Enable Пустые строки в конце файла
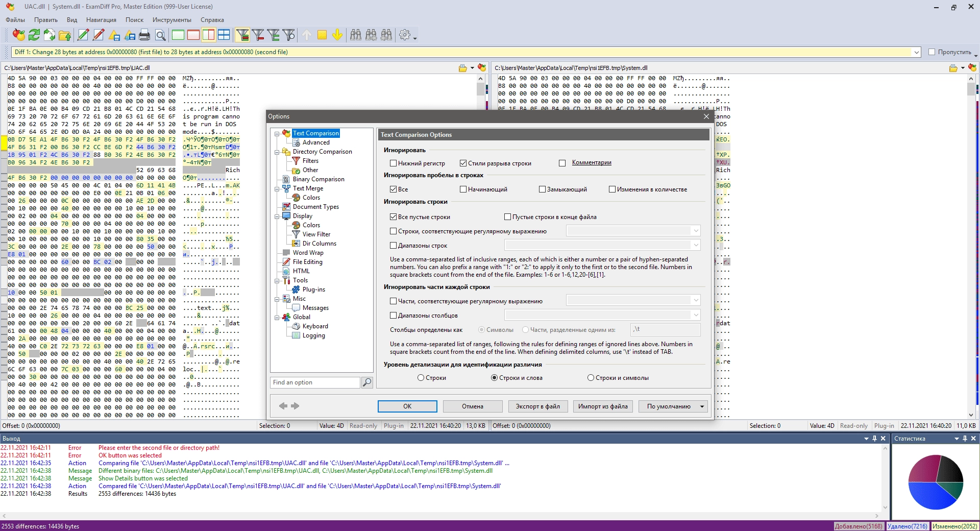This screenshot has height=531, width=980. pos(507,217)
